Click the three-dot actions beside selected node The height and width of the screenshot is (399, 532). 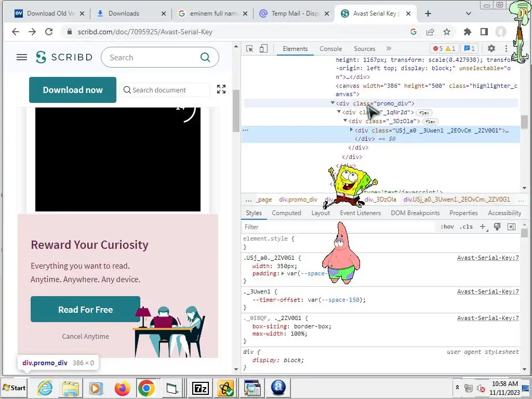pos(245,130)
